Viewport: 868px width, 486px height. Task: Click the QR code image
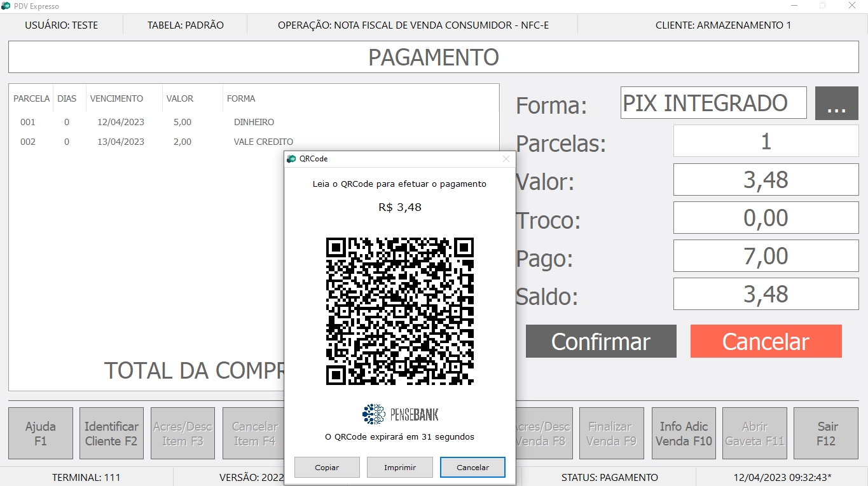coord(400,311)
